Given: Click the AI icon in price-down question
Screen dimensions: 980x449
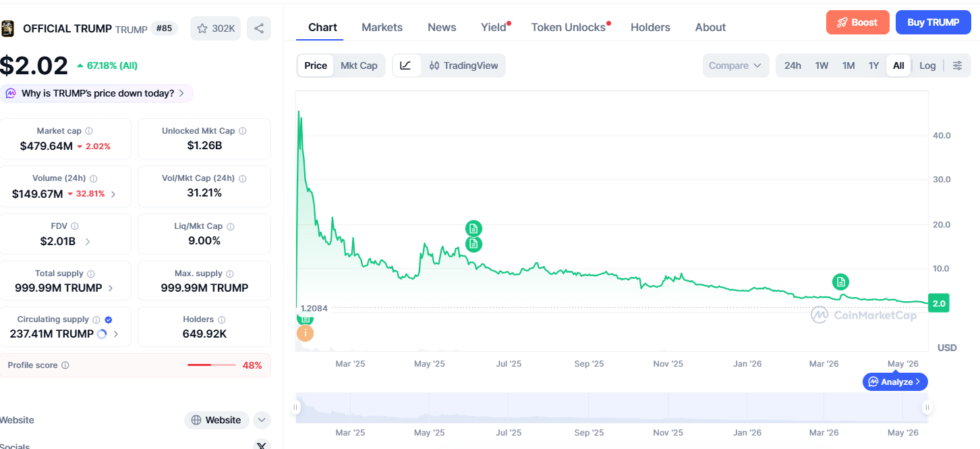Looking at the screenshot, I should tap(11, 93).
